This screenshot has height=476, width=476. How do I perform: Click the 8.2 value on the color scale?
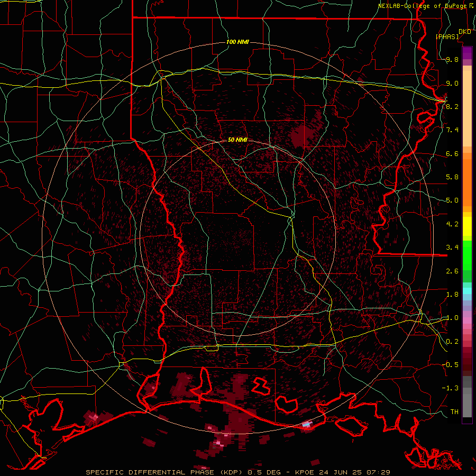452,106
